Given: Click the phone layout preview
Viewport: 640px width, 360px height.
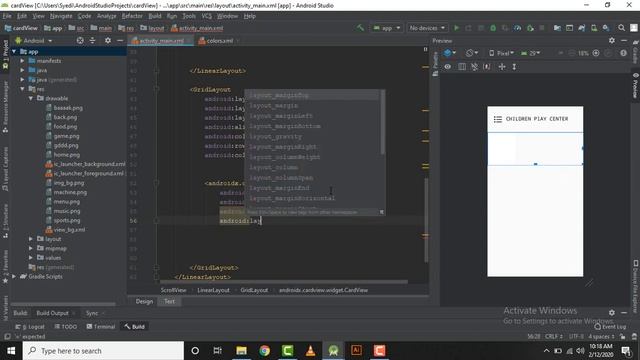Looking at the screenshot, I should point(535,191).
